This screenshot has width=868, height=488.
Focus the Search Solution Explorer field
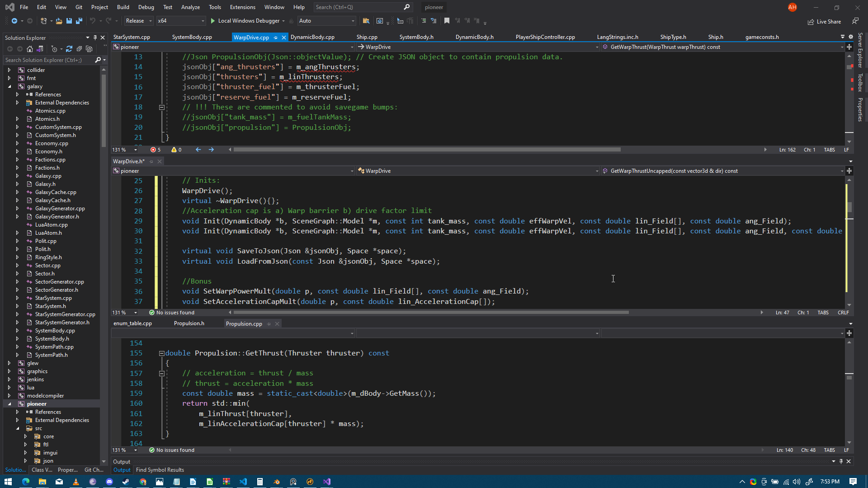(x=49, y=60)
